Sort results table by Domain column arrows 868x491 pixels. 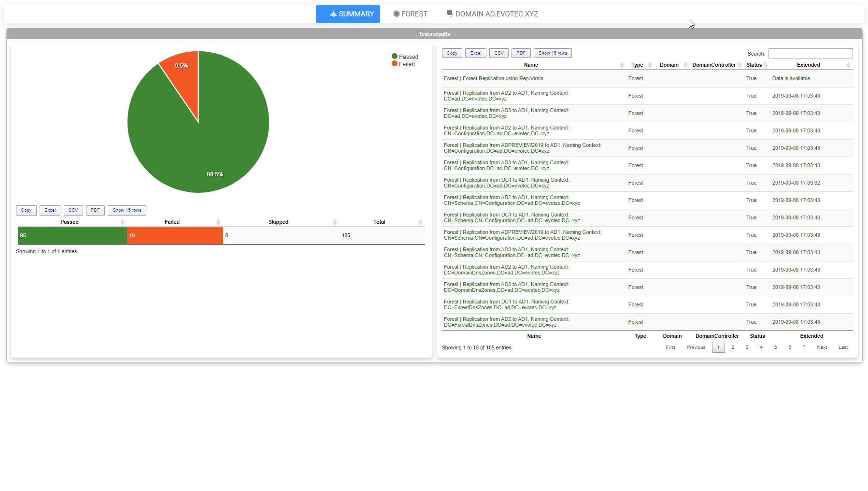pyautogui.click(x=685, y=65)
